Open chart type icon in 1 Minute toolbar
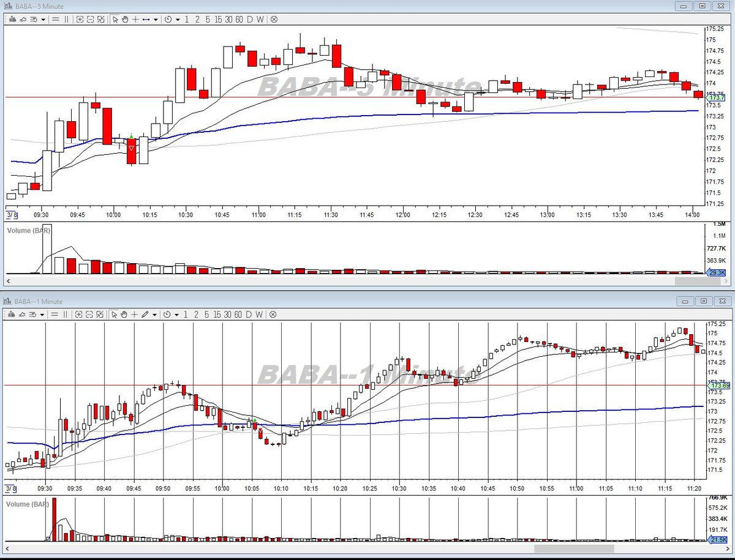The height and width of the screenshot is (560, 735). 12,315
